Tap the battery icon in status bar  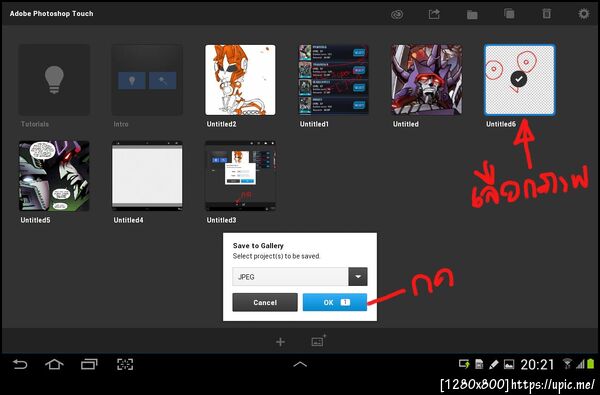click(x=591, y=364)
